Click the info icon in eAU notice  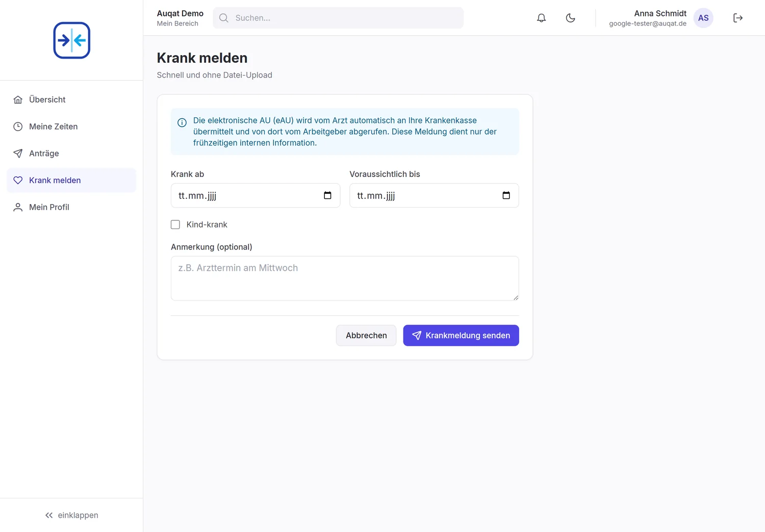click(182, 122)
